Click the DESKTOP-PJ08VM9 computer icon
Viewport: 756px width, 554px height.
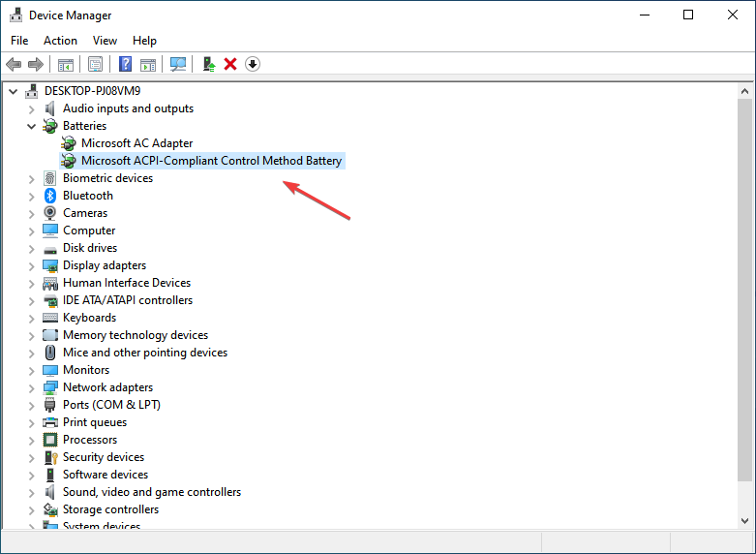click(32, 91)
